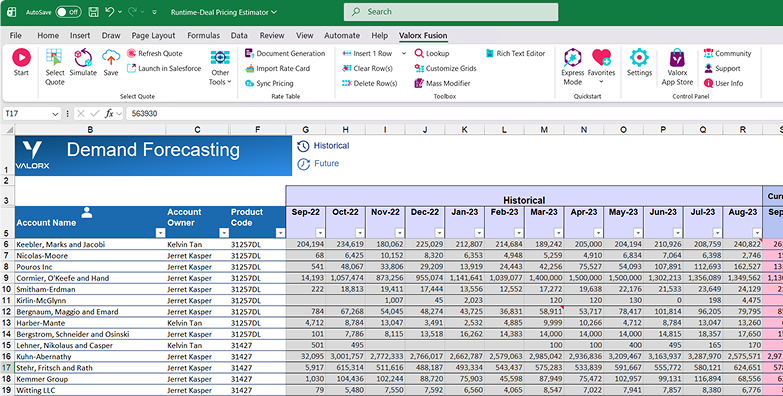Expand the Name Box dropdown

(x=55, y=114)
